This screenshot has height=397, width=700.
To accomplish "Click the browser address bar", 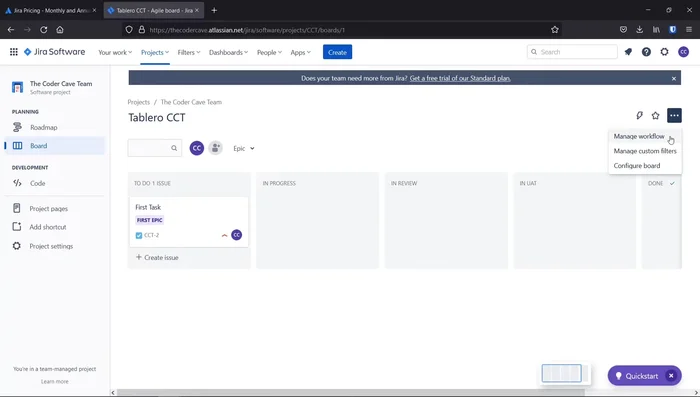I will 342,30.
